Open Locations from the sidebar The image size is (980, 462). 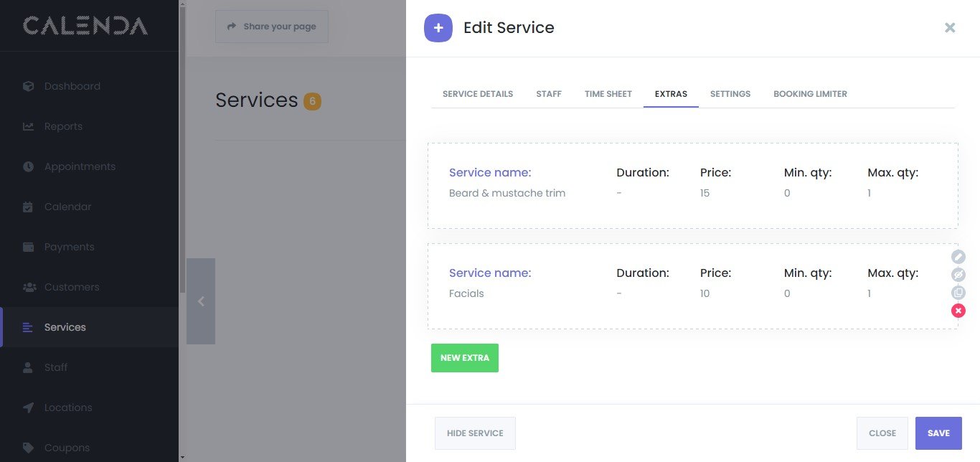tap(68, 407)
